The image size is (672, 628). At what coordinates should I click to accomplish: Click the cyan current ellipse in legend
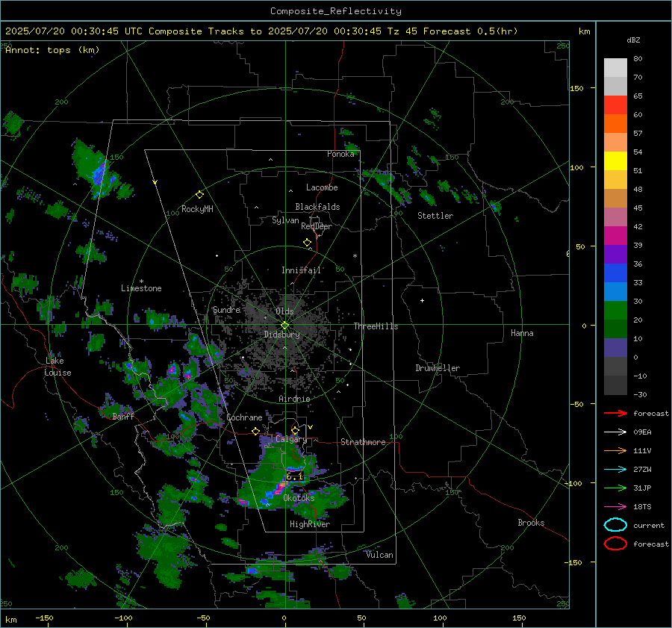[615, 525]
